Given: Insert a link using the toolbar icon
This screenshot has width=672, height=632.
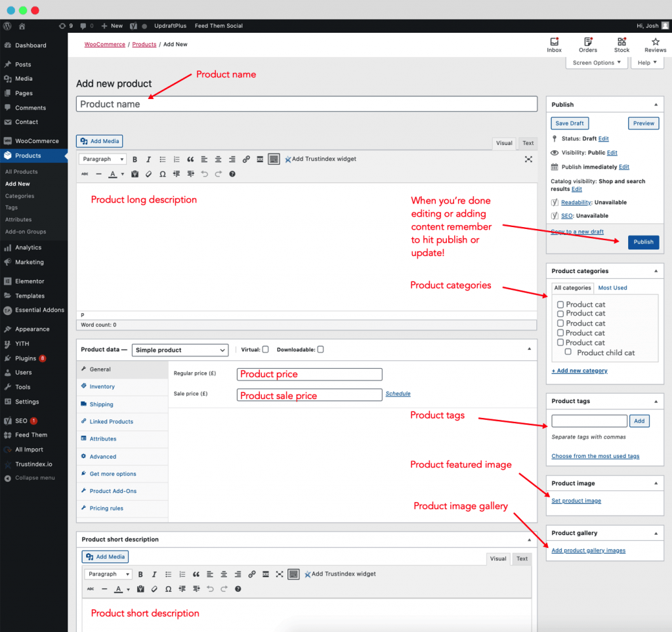Looking at the screenshot, I should click(246, 158).
